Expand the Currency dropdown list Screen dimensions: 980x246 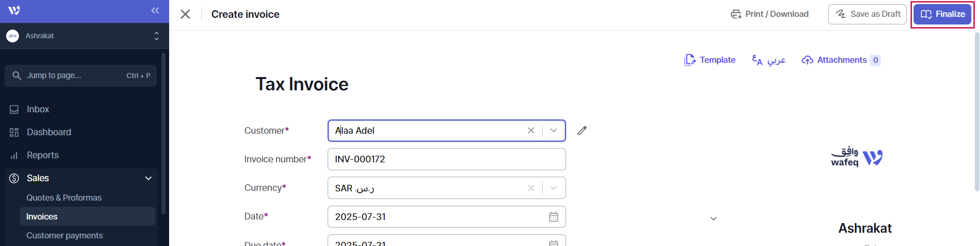point(553,188)
